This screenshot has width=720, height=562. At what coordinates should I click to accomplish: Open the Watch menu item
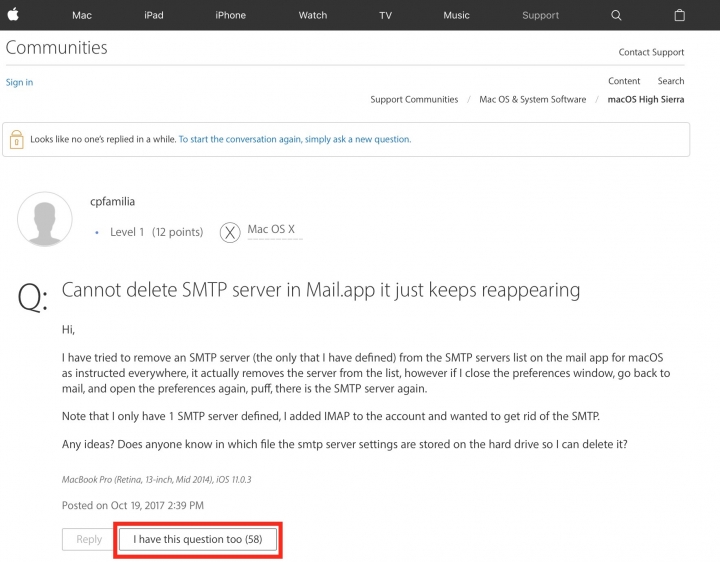313,15
